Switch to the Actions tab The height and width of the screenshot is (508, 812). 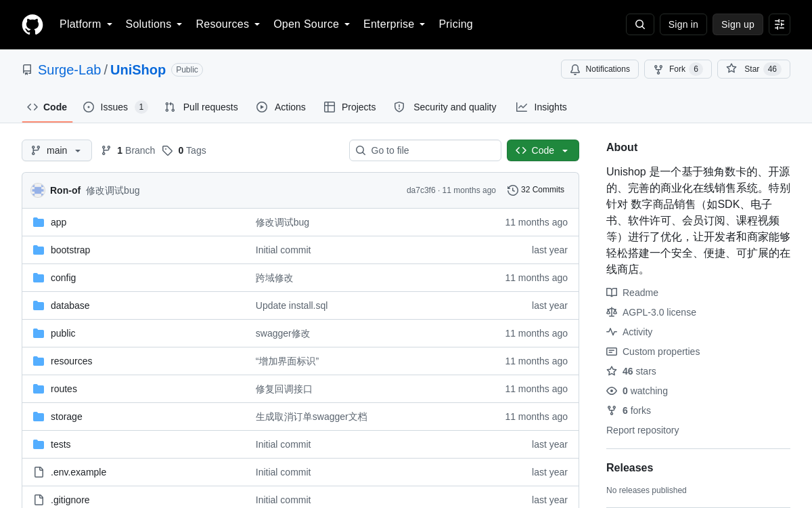(281, 107)
